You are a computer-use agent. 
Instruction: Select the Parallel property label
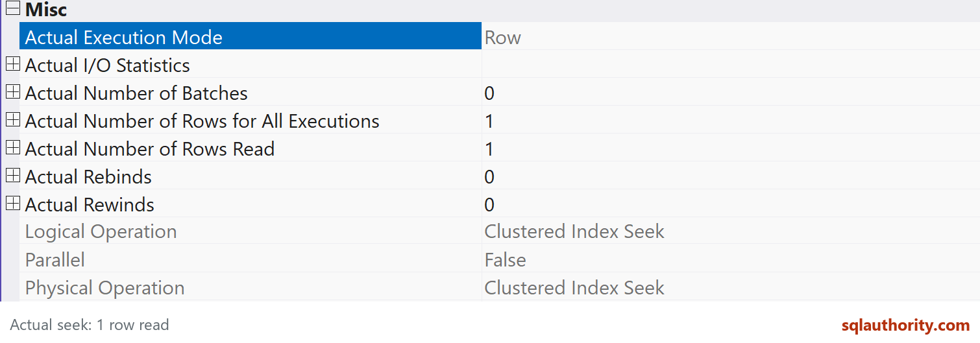55,260
